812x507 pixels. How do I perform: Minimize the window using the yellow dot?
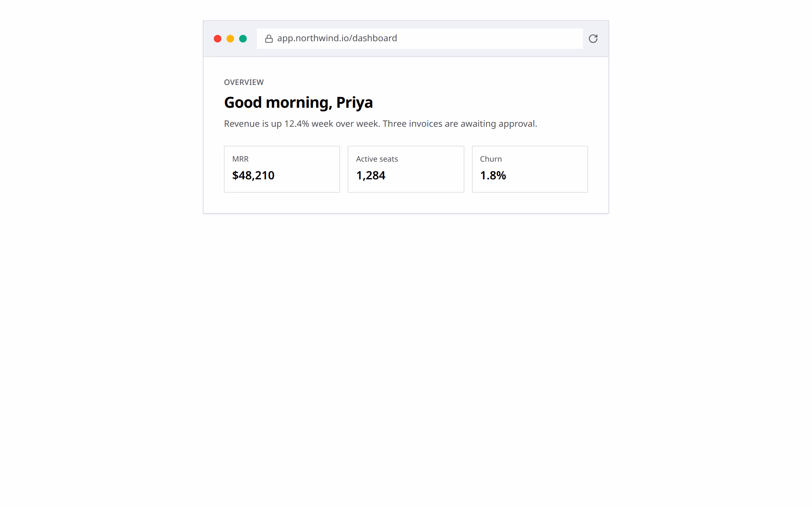click(230, 39)
